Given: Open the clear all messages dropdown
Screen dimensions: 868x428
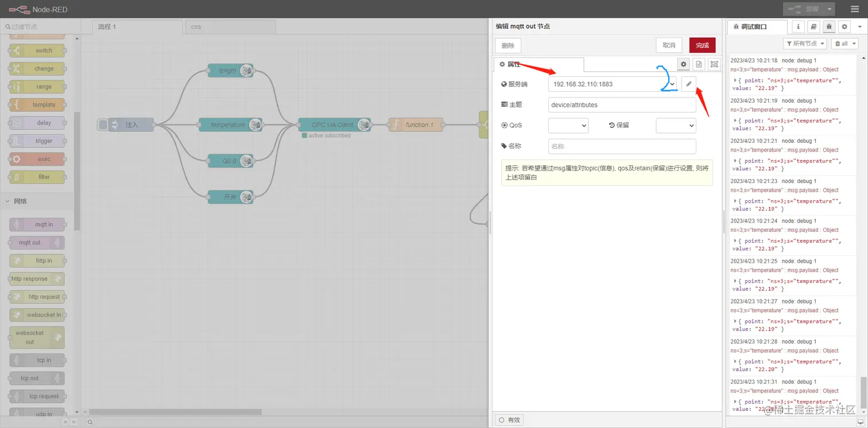Looking at the screenshot, I should click(844, 44).
